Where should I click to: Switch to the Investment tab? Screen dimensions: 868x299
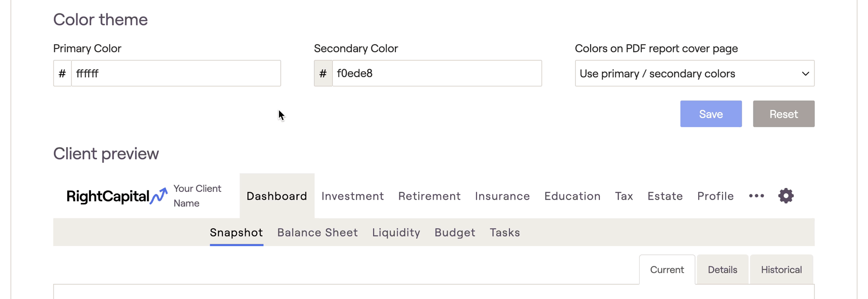352,196
